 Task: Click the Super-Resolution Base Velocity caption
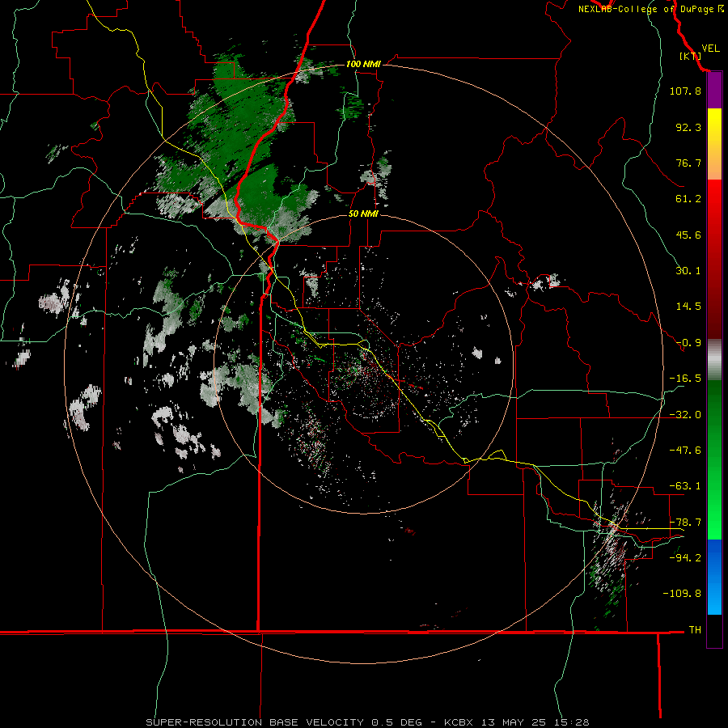tap(367, 722)
